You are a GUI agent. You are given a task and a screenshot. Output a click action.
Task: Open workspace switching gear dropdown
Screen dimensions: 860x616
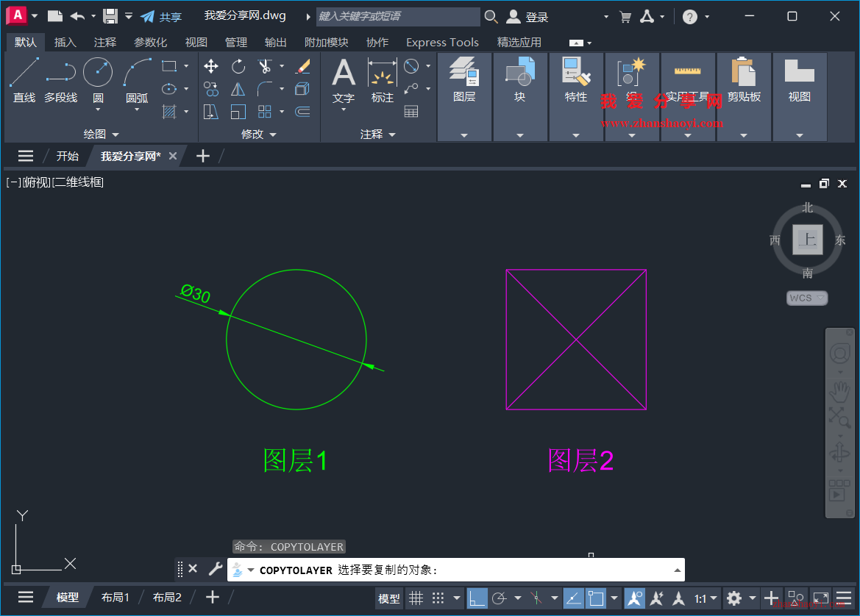click(x=753, y=598)
